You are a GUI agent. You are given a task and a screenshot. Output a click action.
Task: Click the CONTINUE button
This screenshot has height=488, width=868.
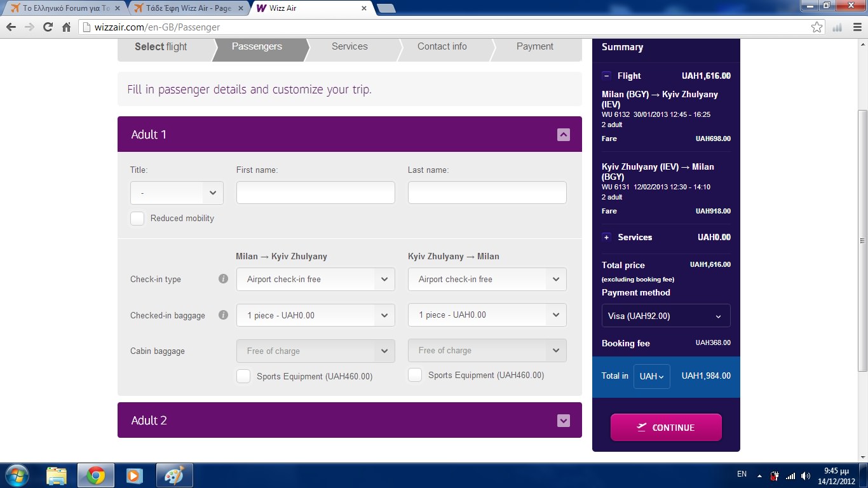(666, 428)
